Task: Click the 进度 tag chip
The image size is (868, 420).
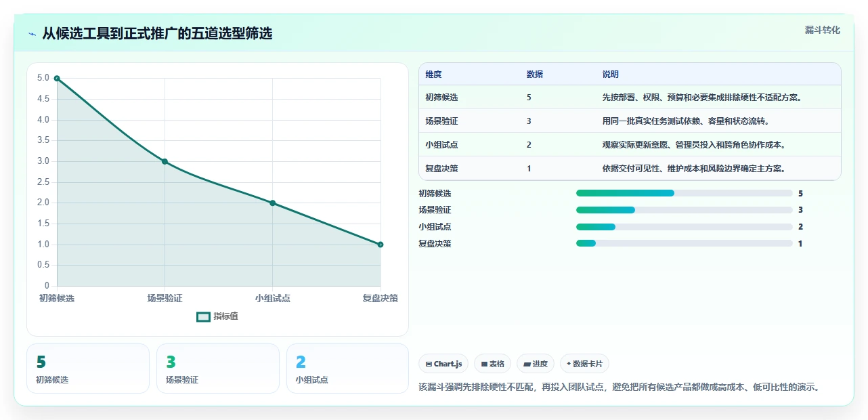Action: coord(536,364)
